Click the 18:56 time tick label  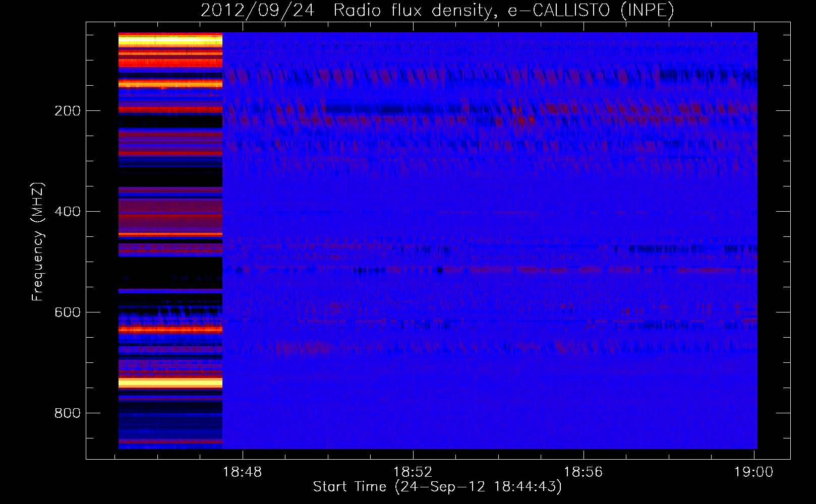[x=584, y=472]
